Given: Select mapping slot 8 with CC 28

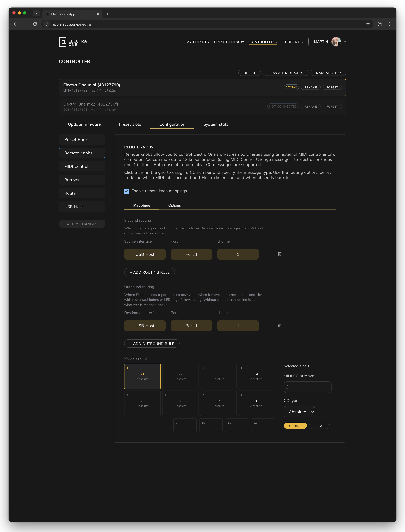Looking at the screenshot, I should pyautogui.click(x=256, y=403).
